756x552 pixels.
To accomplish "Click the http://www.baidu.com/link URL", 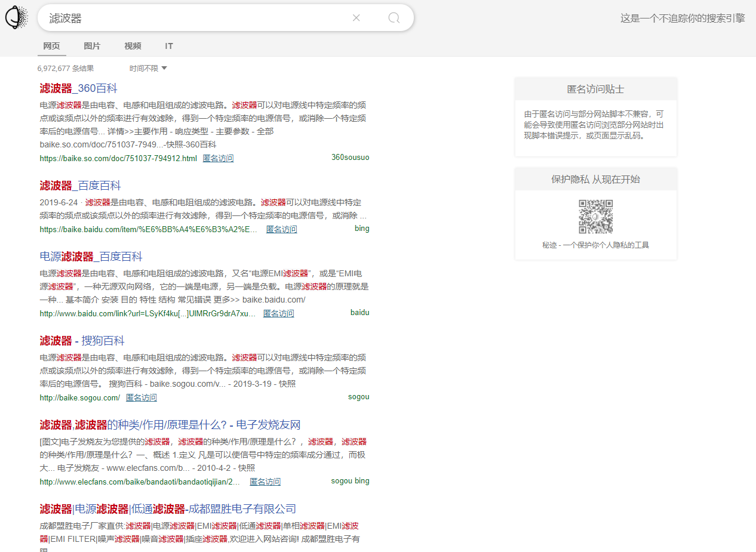I will (147, 314).
